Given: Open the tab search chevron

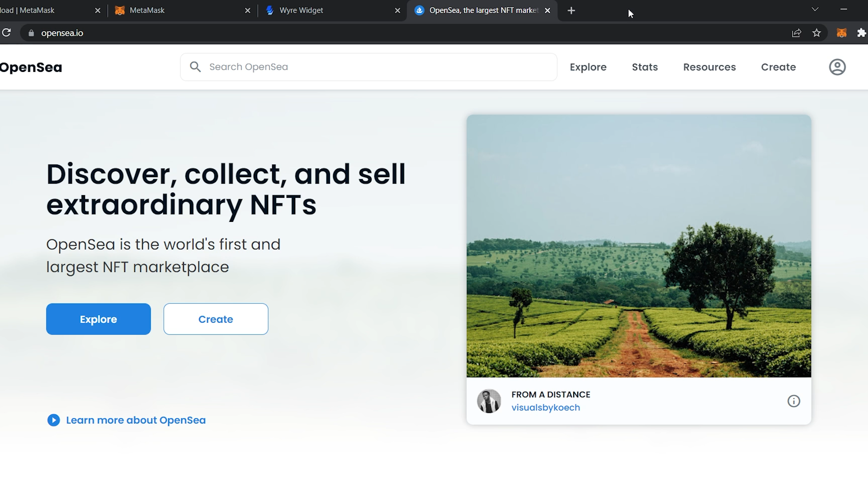Looking at the screenshot, I should pyautogui.click(x=815, y=9).
